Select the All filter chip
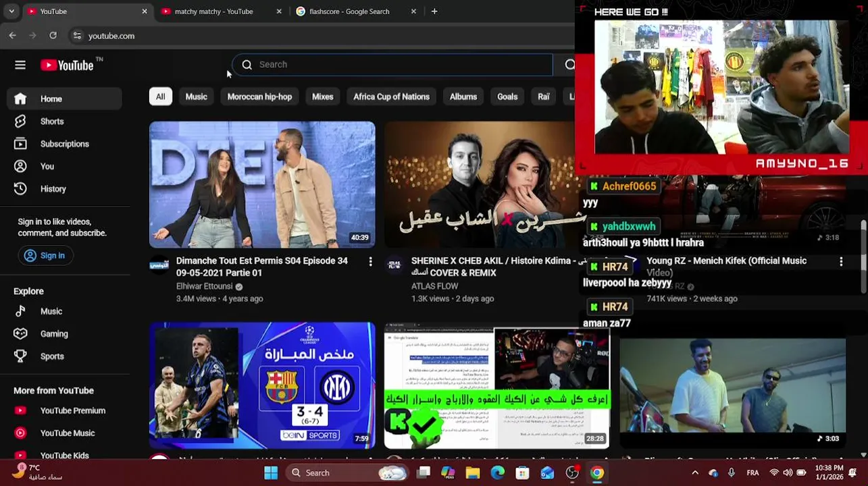The height and width of the screenshot is (486, 868). (160, 97)
